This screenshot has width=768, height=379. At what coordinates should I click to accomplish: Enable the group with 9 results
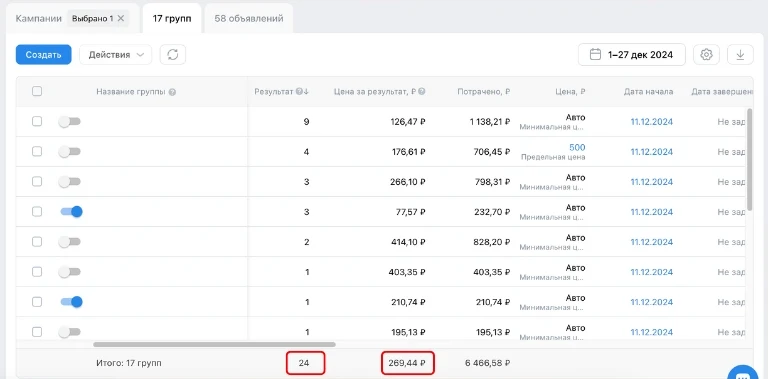pyautogui.click(x=70, y=122)
